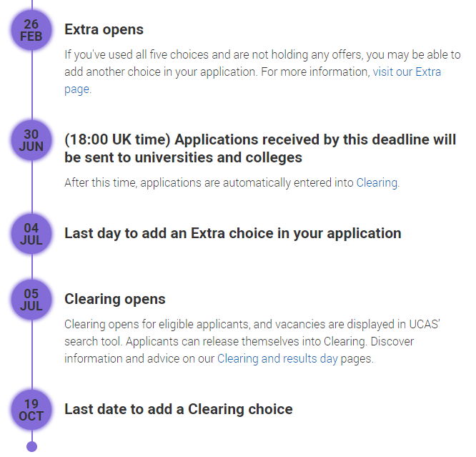Click 'Last date to add a Clearing choice' heading
The height and width of the screenshot is (457, 476).
point(179,409)
